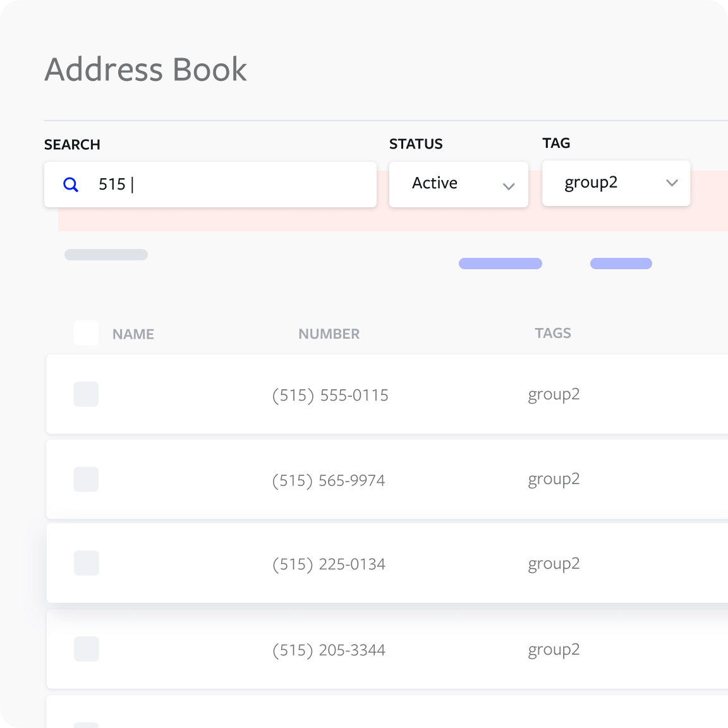The image size is (728, 728).
Task: Click the Tag dropdown chevron icon
Action: pos(672,183)
